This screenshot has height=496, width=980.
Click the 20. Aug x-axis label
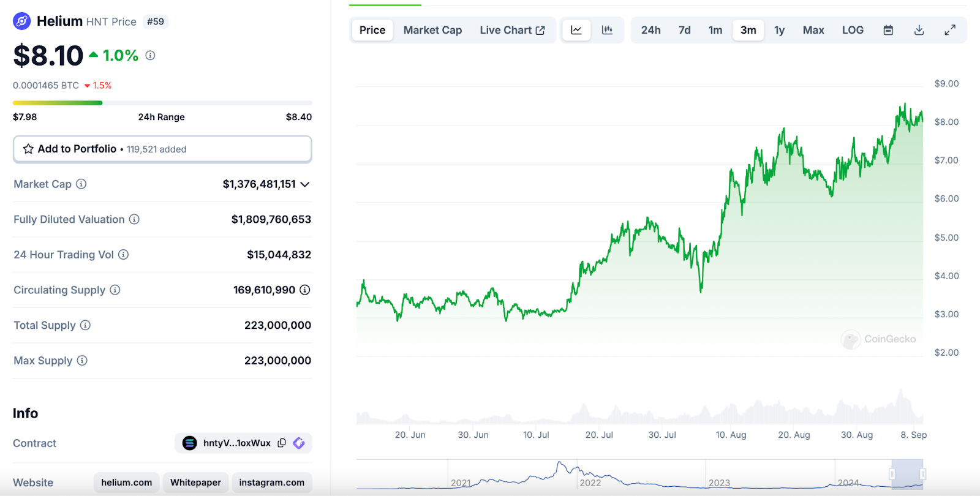794,435
